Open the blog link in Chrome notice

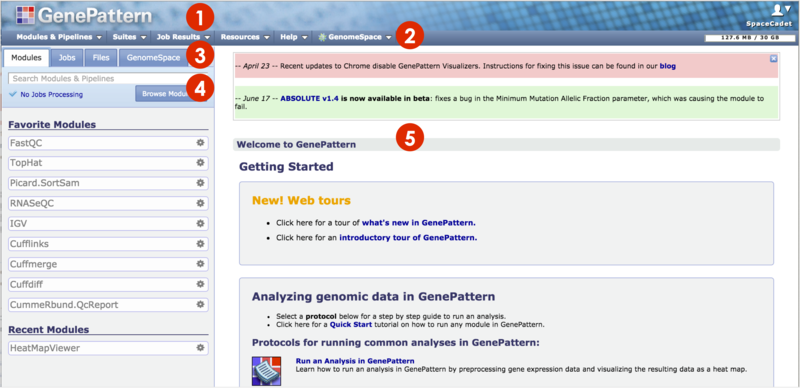point(667,66)
